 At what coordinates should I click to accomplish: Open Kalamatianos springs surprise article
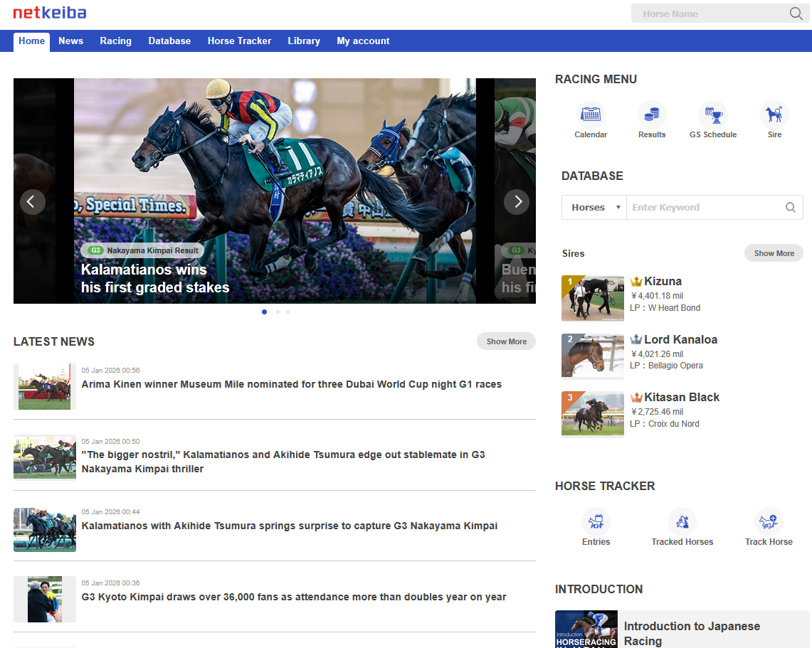click(x=289, y=526)
